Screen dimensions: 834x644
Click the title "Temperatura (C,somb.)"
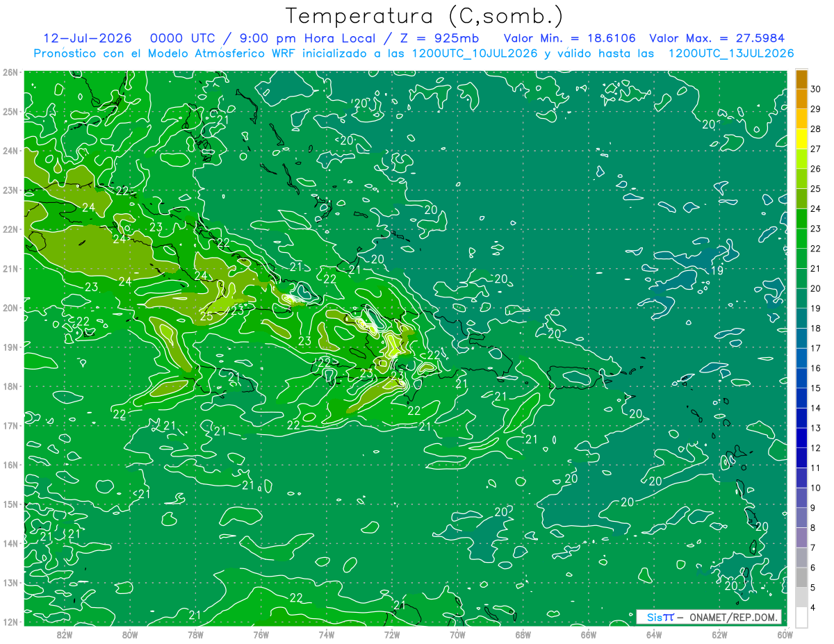[425, 16]
